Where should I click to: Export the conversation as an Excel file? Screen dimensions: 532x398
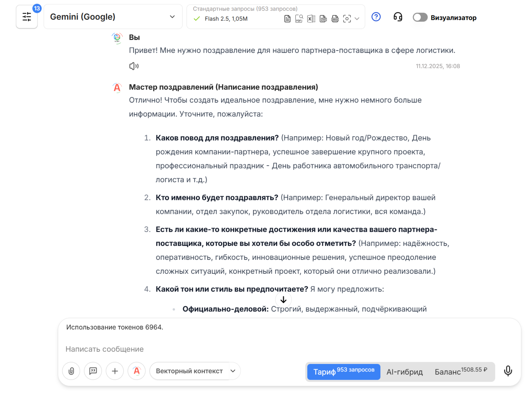click(x=311, y=19)
